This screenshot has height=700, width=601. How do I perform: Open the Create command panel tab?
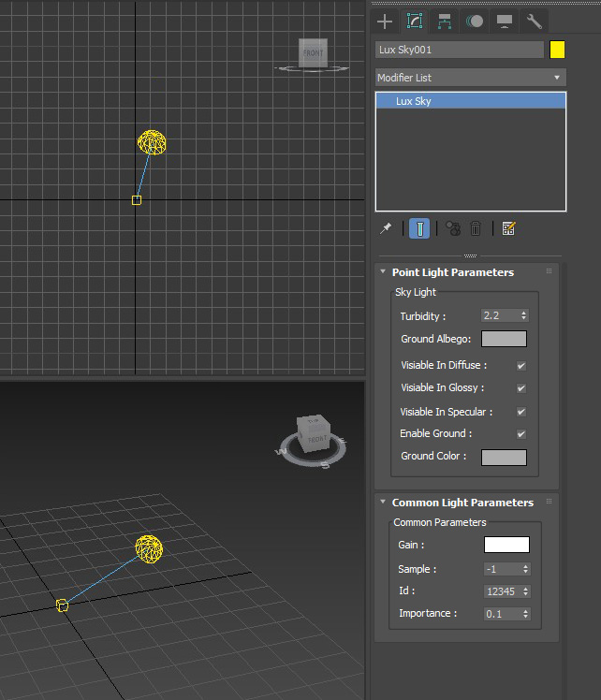pos(385,22)
